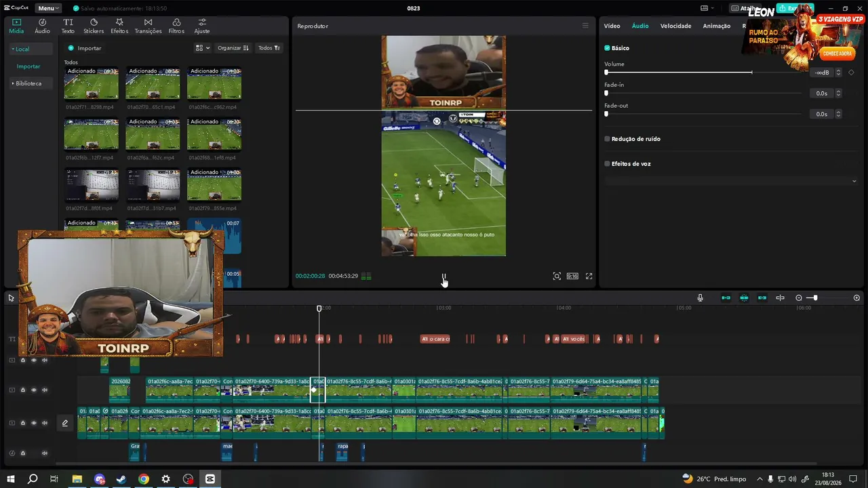Select the timeline pointer tool
The image size is (868, 488).
(11, 298)
